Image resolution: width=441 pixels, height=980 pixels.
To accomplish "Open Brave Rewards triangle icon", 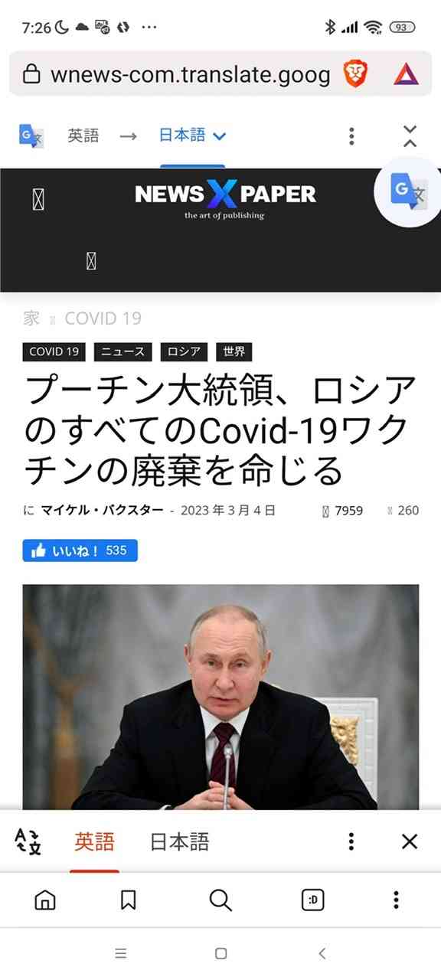I will pos(404,74).
